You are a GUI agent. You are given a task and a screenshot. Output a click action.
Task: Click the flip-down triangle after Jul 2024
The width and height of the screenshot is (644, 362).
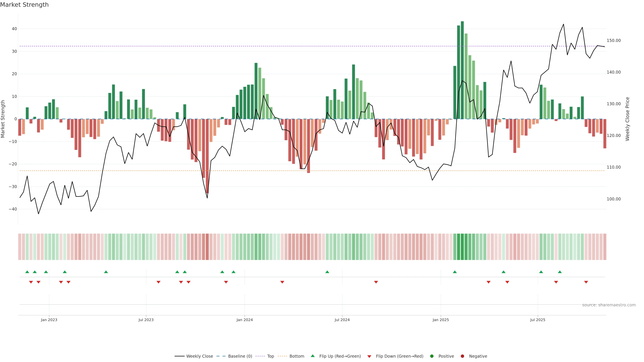376,282
